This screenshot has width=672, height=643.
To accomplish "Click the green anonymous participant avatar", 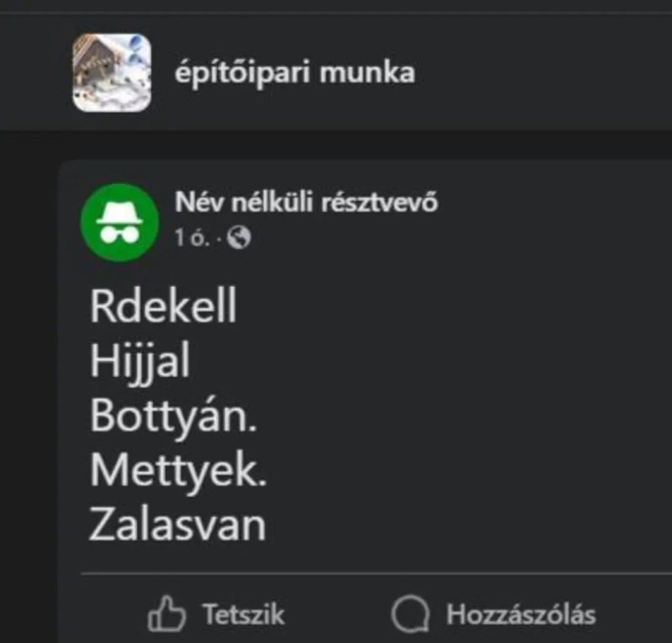I will coord(119,222).
